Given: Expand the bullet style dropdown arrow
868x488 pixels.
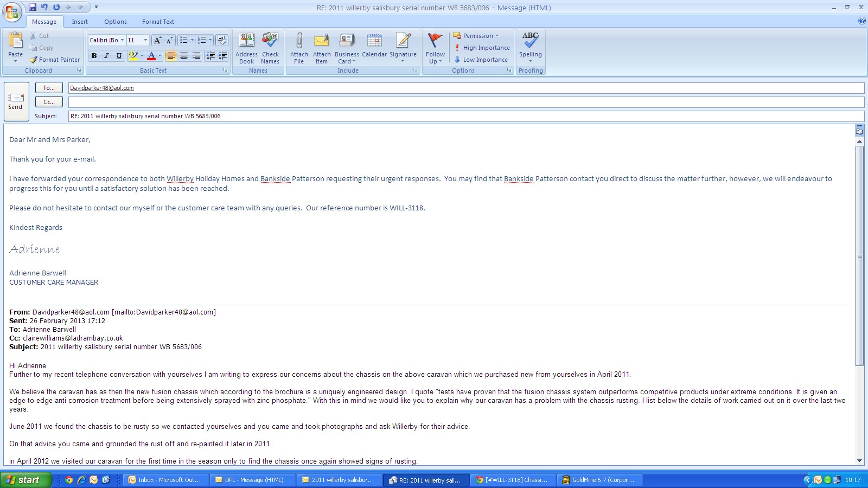Looking at the screenshot, I should (x=192, y=40).
